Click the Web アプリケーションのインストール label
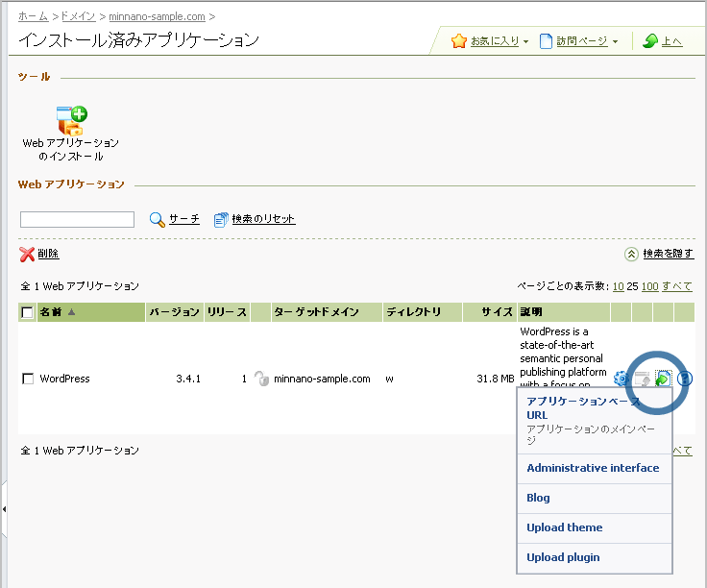This screenshot has width=707, height=588. coord(71,150)
